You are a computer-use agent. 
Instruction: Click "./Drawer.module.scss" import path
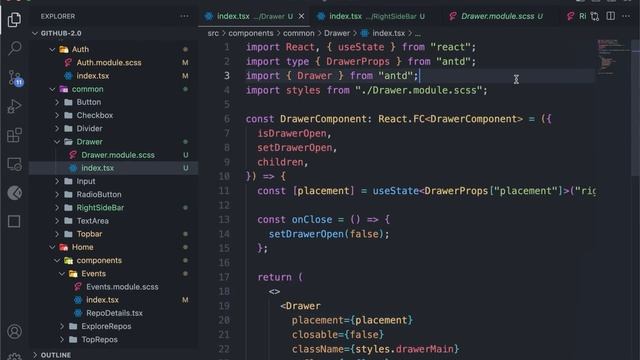point(418,90)
